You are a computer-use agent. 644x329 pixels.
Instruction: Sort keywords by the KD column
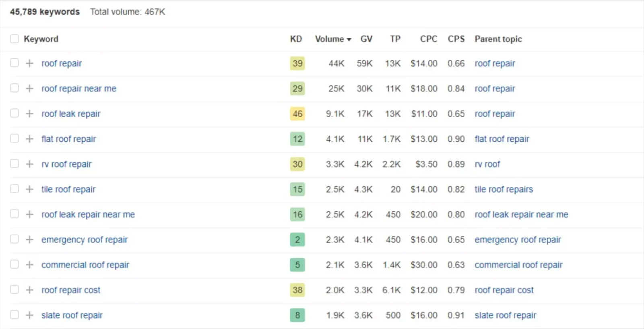pos(296,39)
